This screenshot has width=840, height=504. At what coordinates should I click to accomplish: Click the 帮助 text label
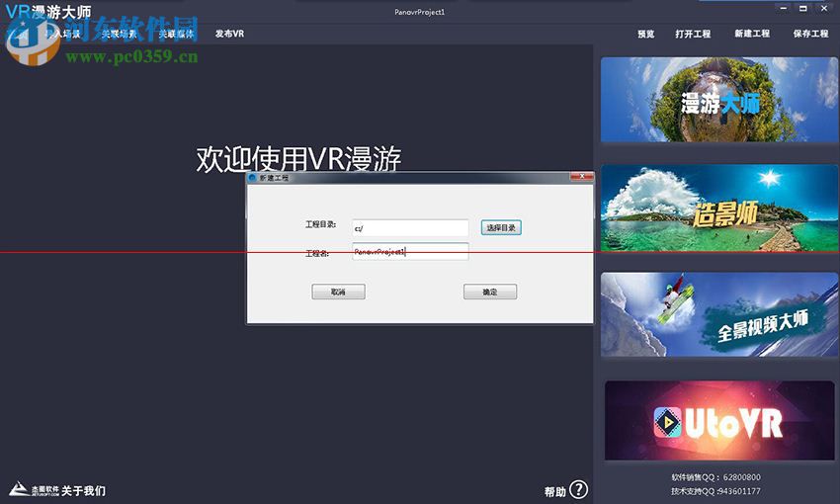(x=555, y=491)
